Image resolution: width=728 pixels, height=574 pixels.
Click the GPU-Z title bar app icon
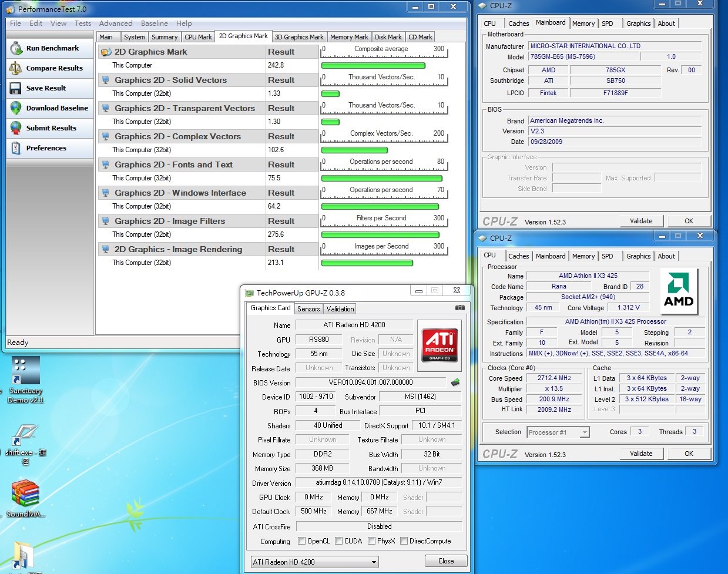point(250,293)
